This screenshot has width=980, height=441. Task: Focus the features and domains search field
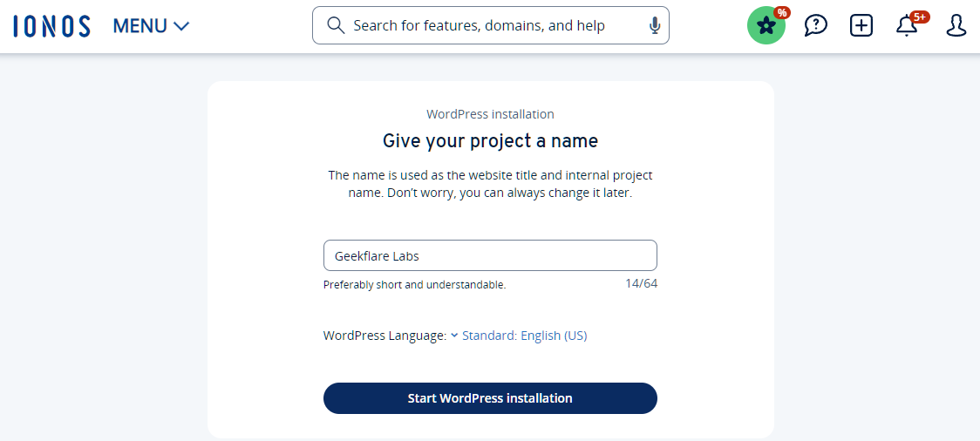(491, 25)
